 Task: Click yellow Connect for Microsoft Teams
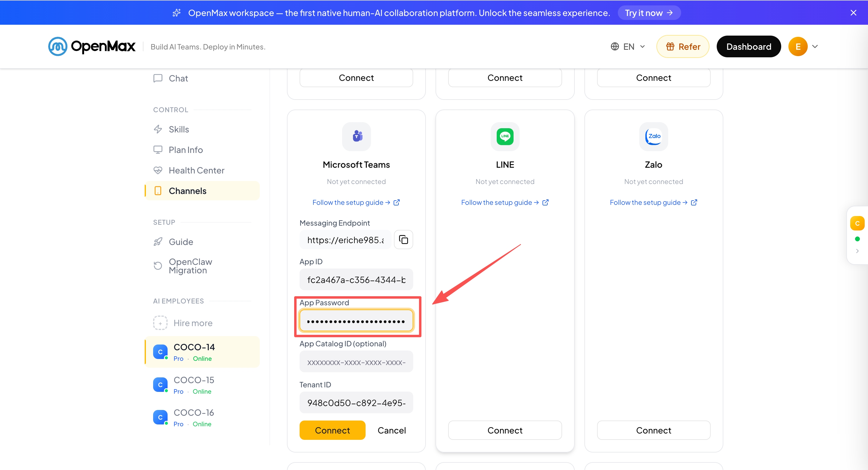332,430
